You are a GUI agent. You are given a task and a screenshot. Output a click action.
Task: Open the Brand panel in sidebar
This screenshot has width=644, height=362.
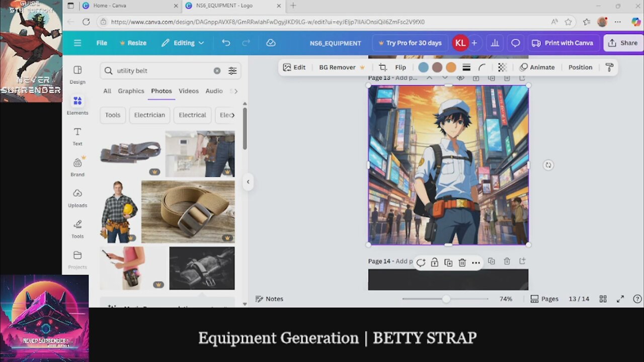point(77,167)
